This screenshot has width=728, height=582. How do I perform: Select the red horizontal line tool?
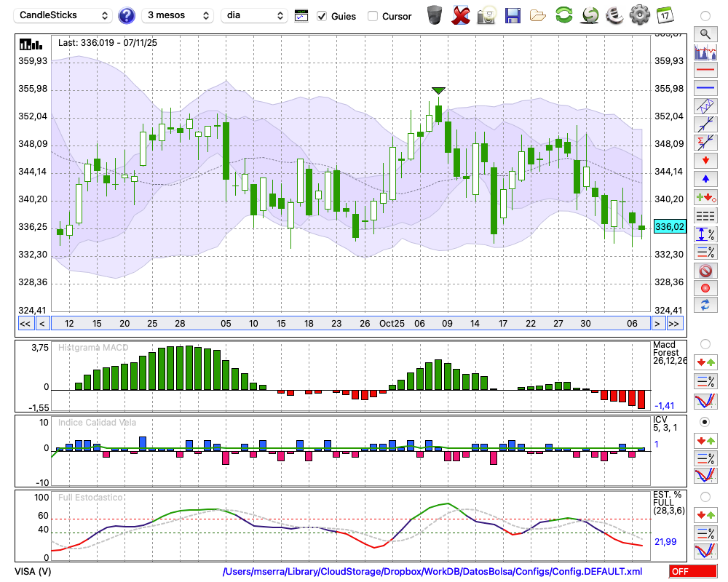click(705, 71)
